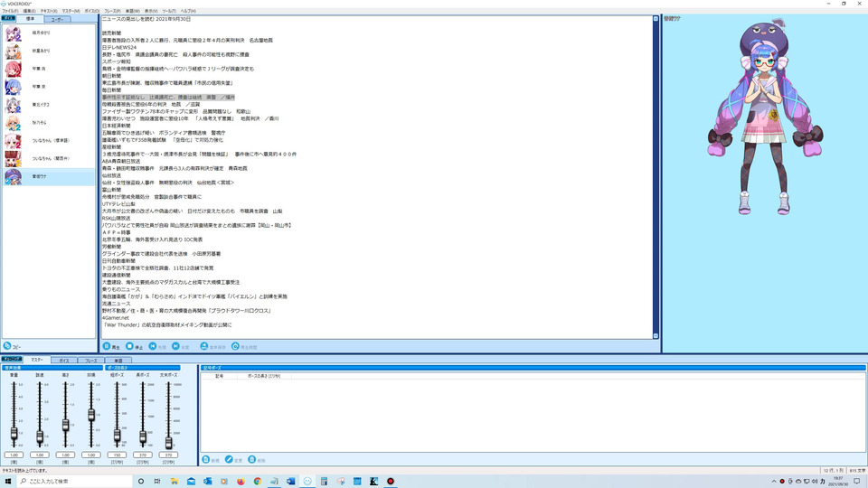Click the 話速 (speed) slider handle

tap(39, 437)
